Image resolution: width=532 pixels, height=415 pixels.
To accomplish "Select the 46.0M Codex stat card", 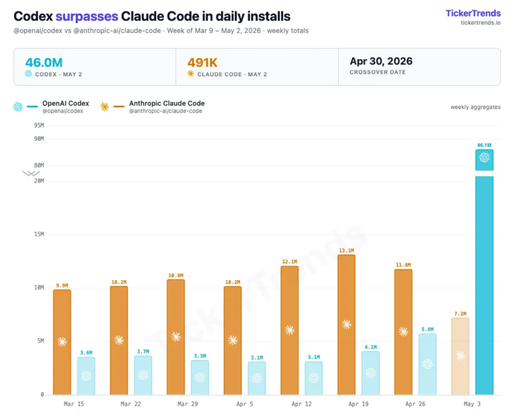I will click(x=95, y=67).
